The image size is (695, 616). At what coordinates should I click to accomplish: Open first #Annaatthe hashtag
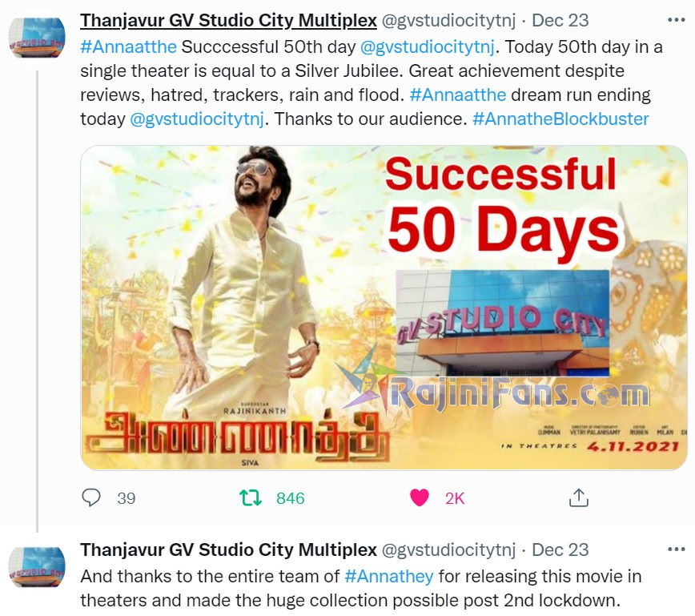pyautogui.click(x=129, y=46)
